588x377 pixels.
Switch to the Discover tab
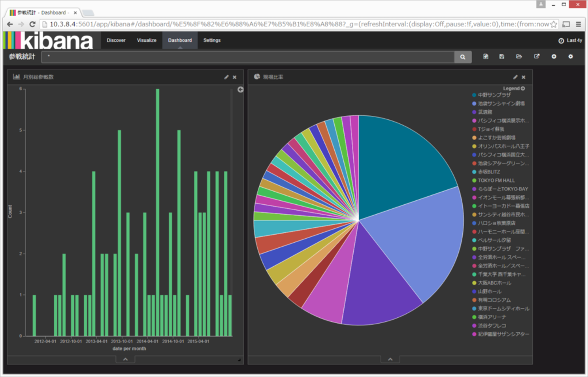[x=116, y=40]
